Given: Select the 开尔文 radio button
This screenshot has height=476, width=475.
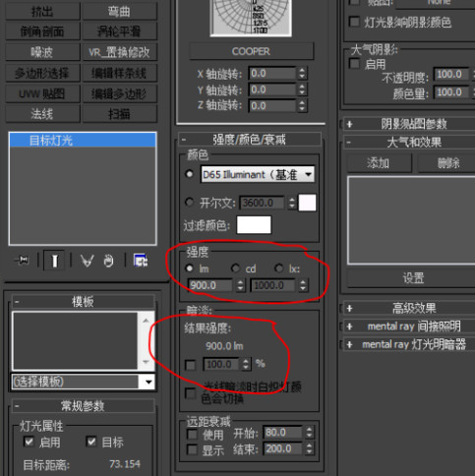Looking at the screenshot, I should [189, 202].
